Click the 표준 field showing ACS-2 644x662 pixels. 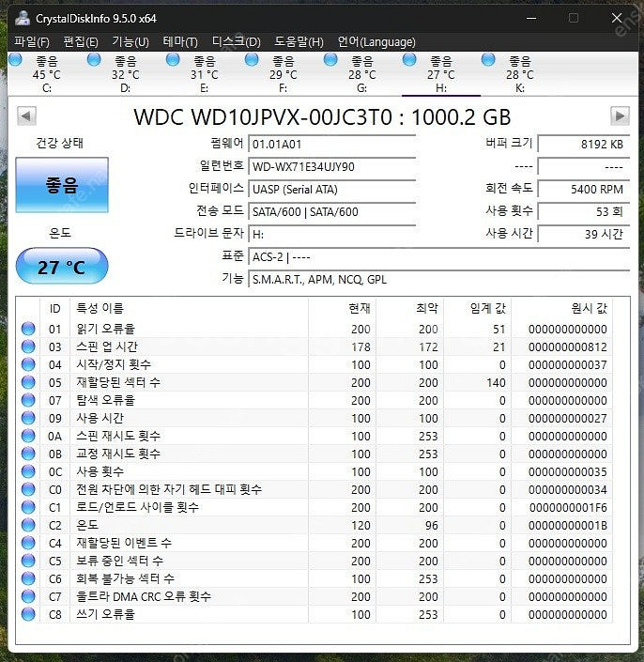(x=439, y=256)
